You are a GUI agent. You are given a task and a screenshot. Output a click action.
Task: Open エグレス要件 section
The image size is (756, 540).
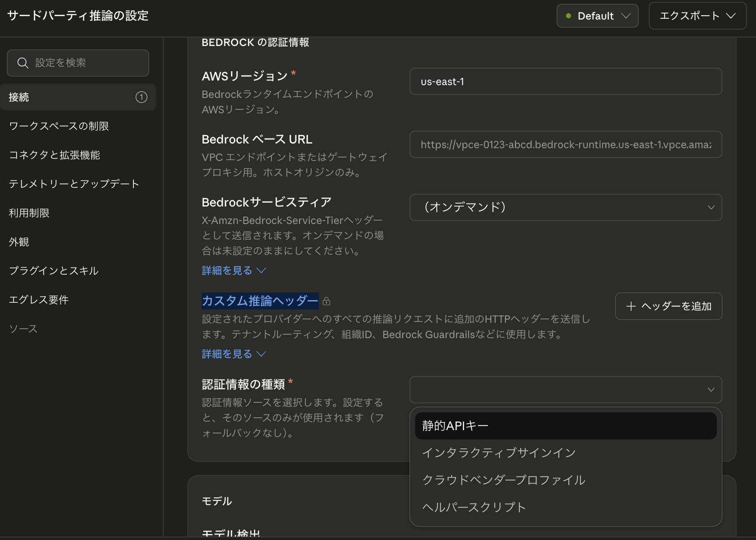pos(78,300)
